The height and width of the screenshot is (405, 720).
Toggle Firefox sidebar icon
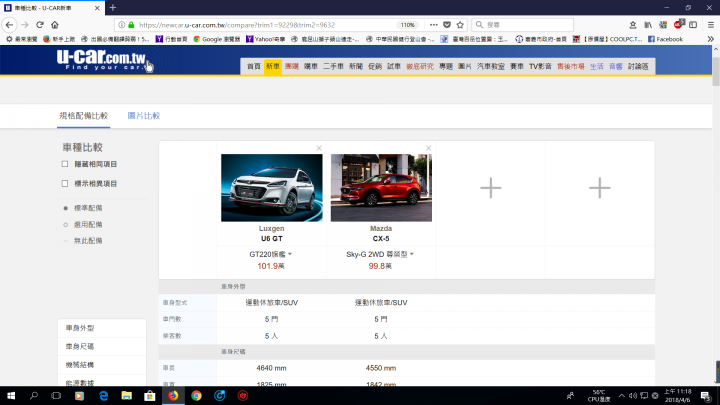pyautogui.click(x=693, y=25)
